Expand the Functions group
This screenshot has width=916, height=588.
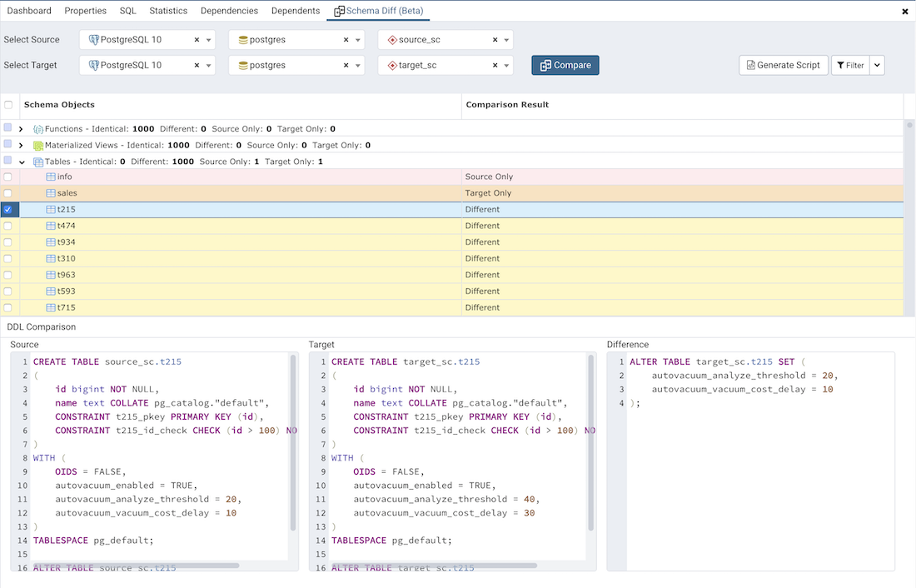(21, 129)
